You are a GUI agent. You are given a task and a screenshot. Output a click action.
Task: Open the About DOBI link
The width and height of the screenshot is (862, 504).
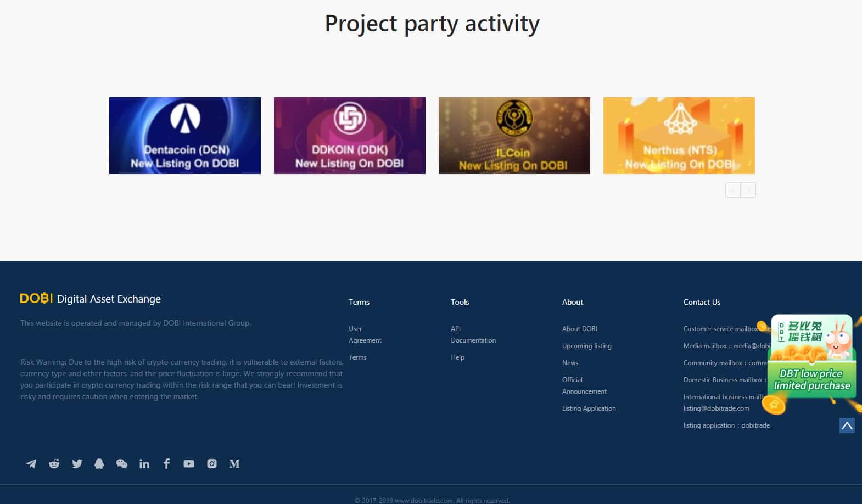pyautogui.click(x=580, y=329)
